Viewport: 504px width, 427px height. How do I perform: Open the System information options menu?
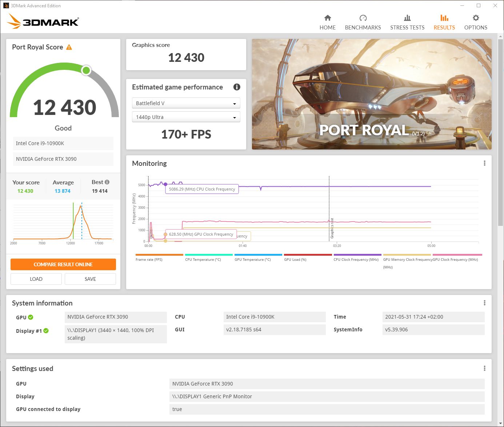point(484,303)
